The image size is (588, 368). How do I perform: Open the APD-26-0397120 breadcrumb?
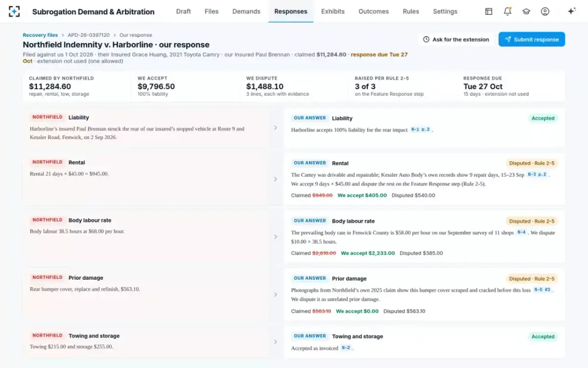point(89,35)
